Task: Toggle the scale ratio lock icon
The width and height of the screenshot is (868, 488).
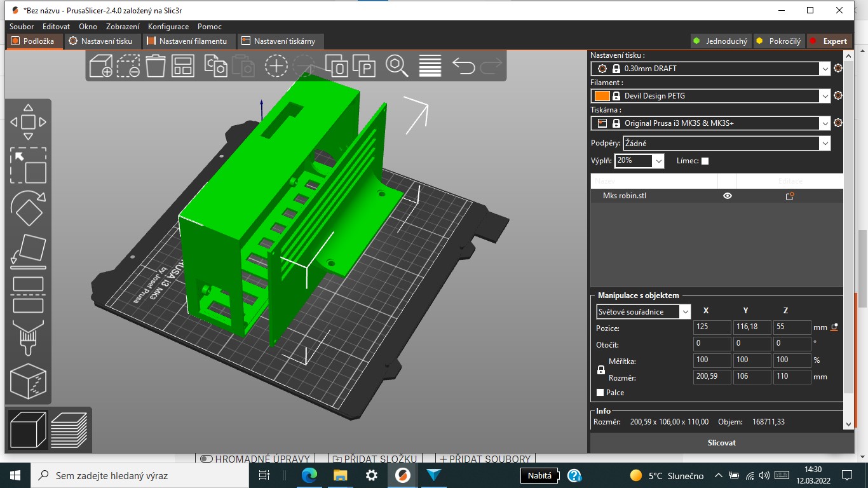Action: coord(601,370)
